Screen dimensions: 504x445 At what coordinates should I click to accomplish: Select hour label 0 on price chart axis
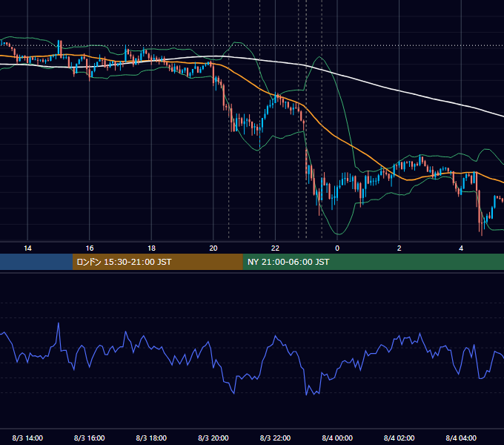click(337, 248)
